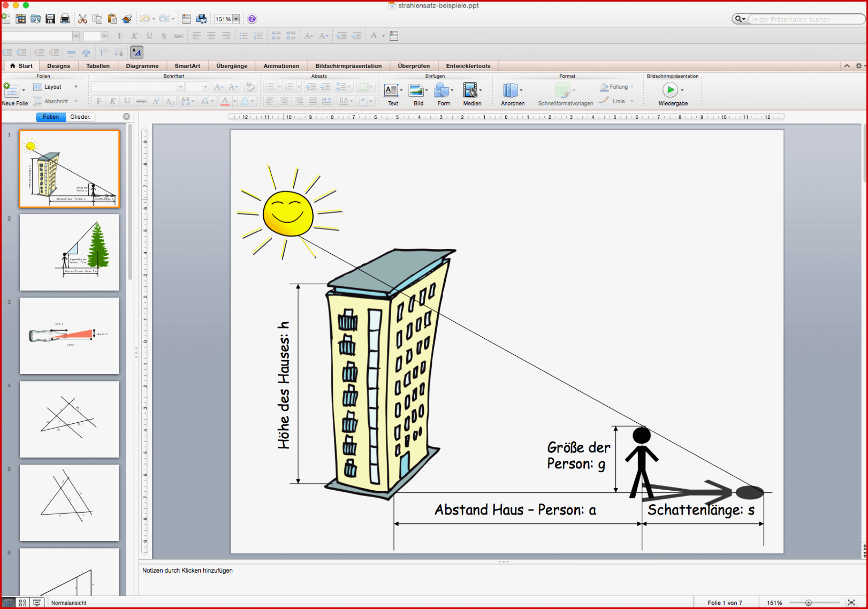868x609 pixels.
Task: Expand the Anordnen dropdown arrow
Action: (521, 90)
